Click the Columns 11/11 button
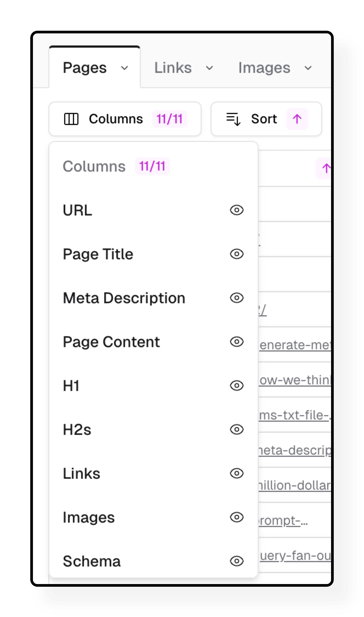The image size is (364, 617). tap(125, 119)
